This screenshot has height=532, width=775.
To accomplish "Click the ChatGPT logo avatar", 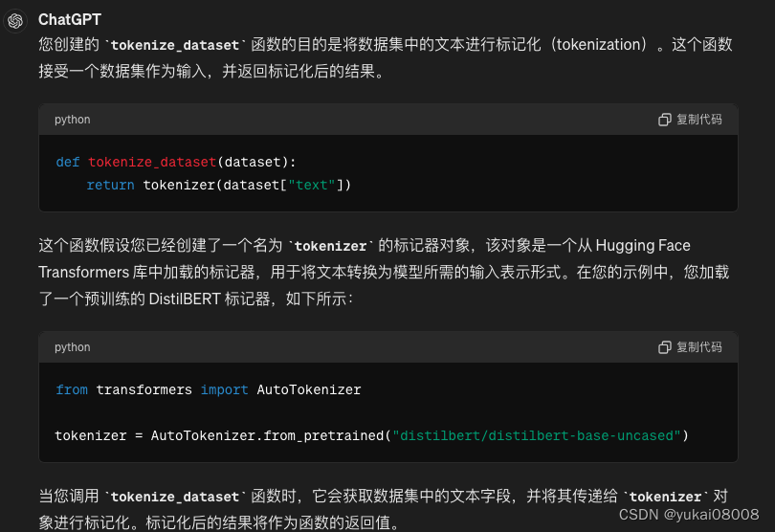I will 15,21.
